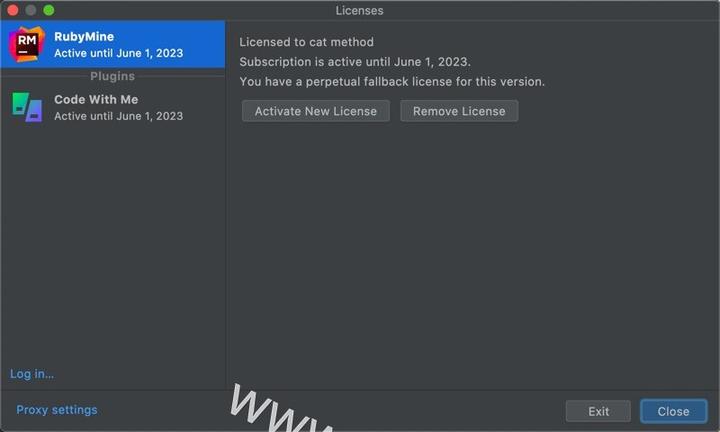Open Proxy settings link
The image size is (720, 432).
coord(57,410)
